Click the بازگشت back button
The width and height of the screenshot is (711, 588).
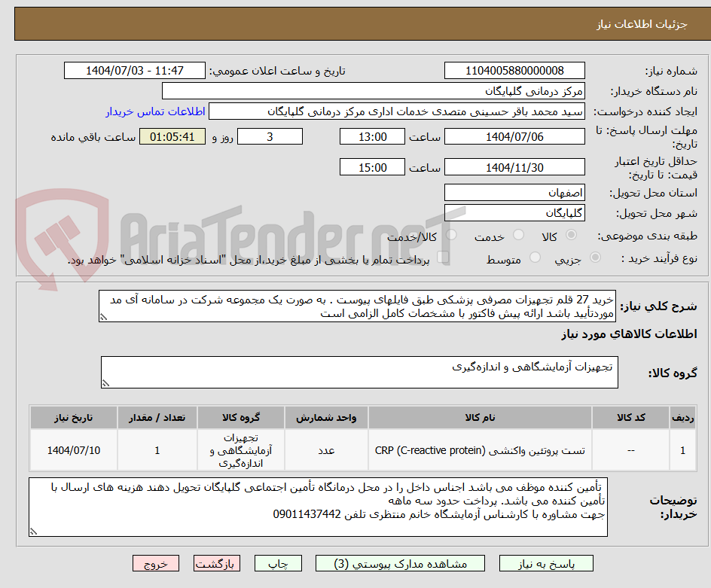(x=217, y=563)
